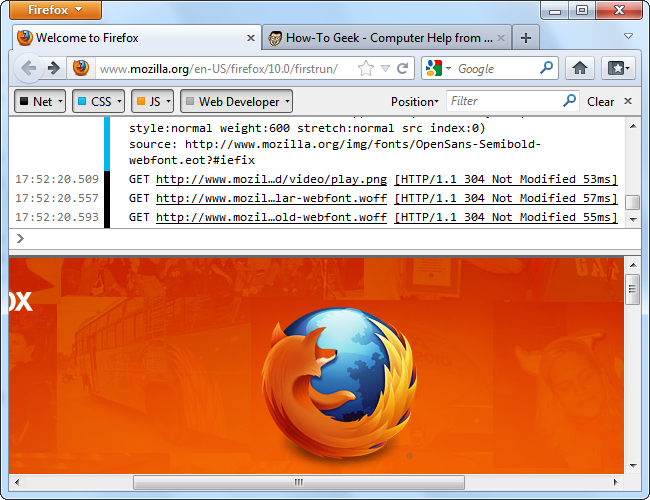Toggle the Net message filter
Image resolution: width=650 pixels, height=500 pixels.
point(36,101)
